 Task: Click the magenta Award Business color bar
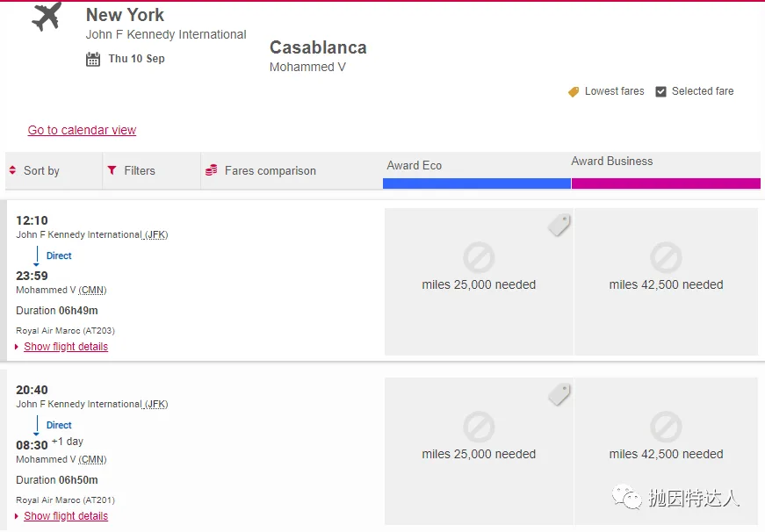coord(665,183)
